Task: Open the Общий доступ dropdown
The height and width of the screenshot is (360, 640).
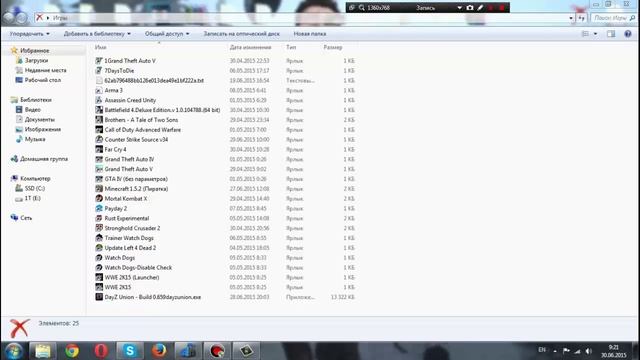Action: click(167, 34)
